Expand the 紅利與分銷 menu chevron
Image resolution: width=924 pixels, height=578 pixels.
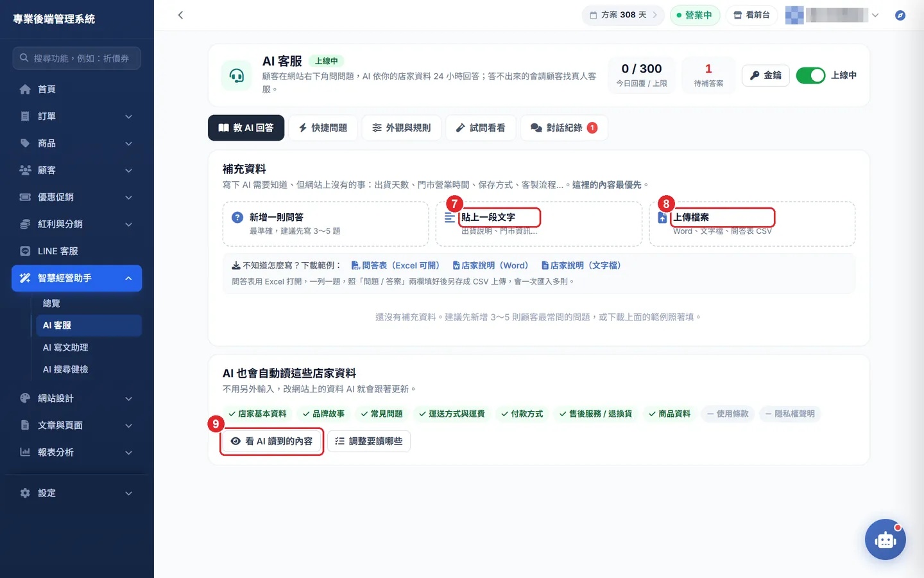coord(128,224)
